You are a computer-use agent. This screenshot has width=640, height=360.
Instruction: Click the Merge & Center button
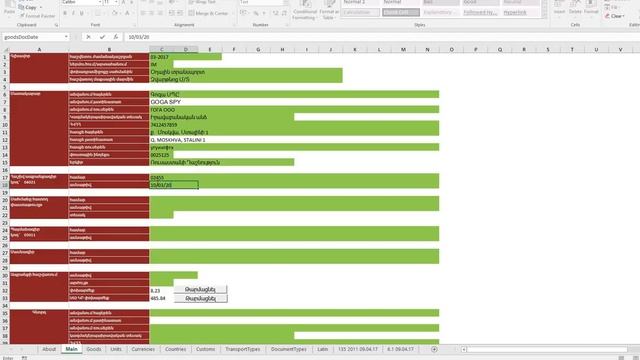tap(208, 13)
